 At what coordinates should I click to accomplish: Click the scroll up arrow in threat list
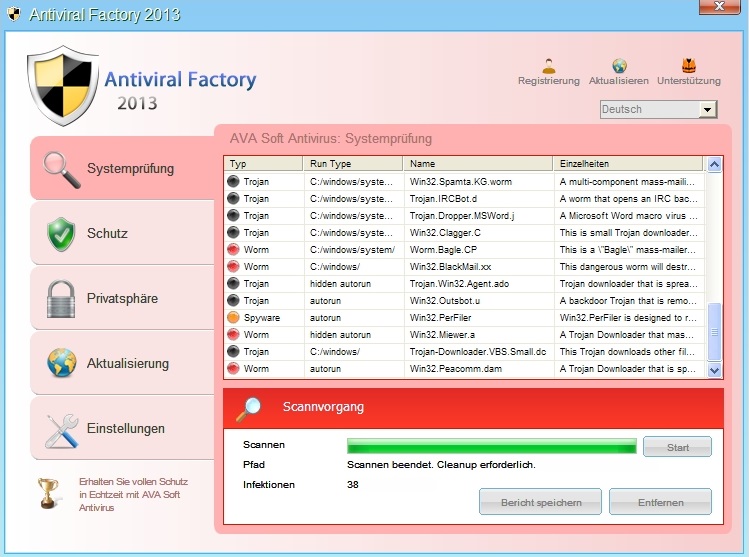(x=714, y=164)
